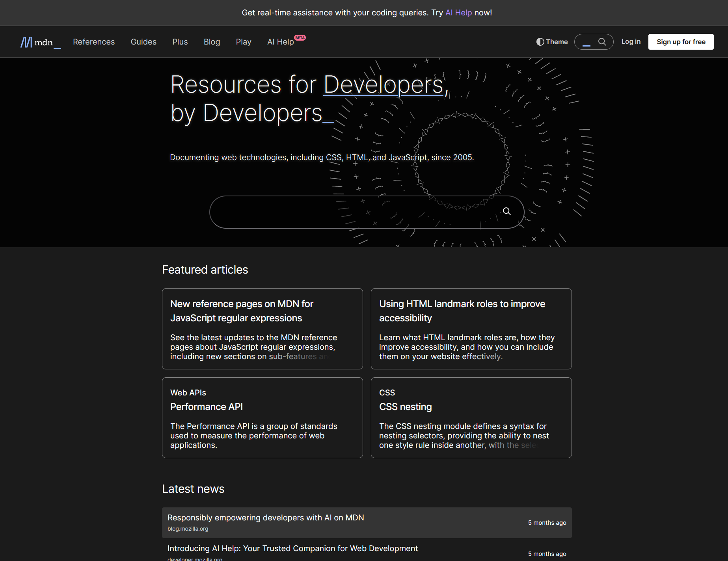Click 'The Performance API is a group' description
This screenshot has height=561, width=728.
click(x=254, y=436)
